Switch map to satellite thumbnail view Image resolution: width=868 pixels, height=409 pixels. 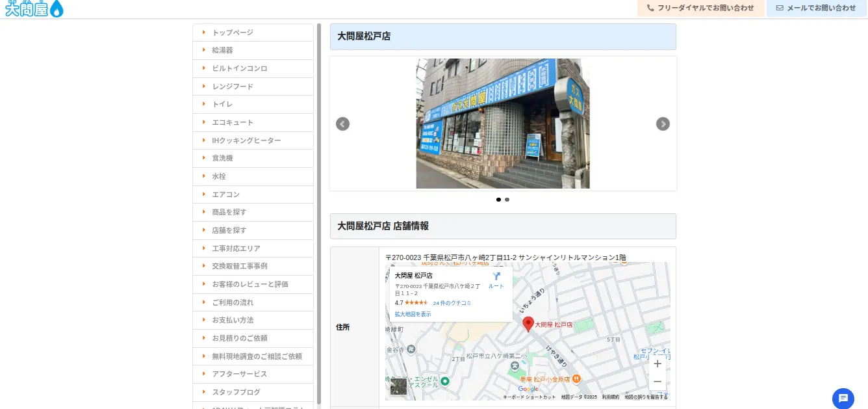(x=398, y=386)
